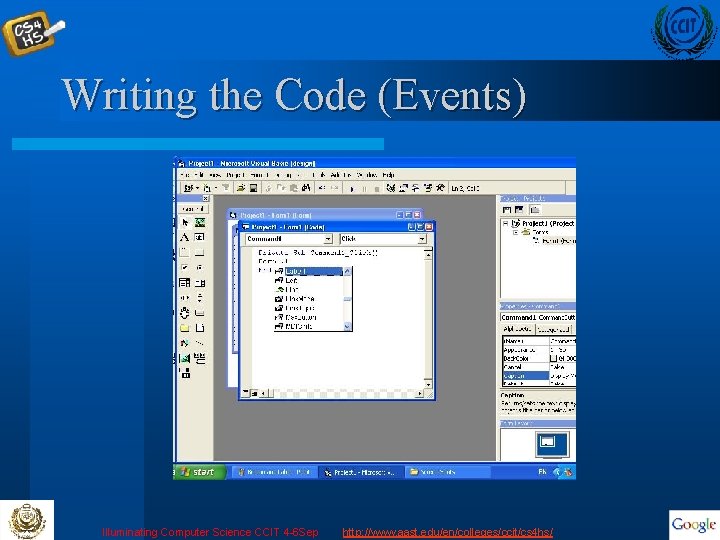
Task: Select the FileListBox control tool
Action: point(200,328)
